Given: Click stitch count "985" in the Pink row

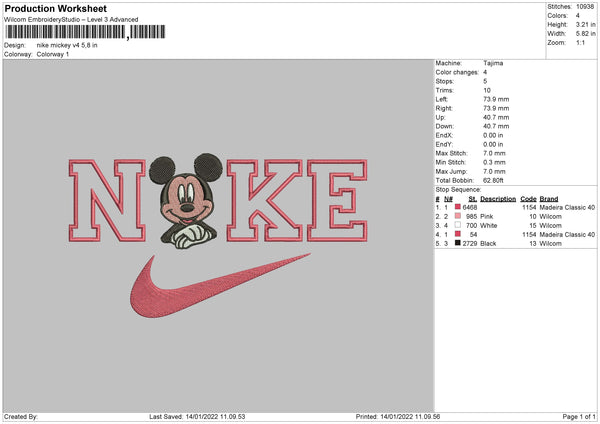Looking at the screenshot, I should click(x=471, y=217).
